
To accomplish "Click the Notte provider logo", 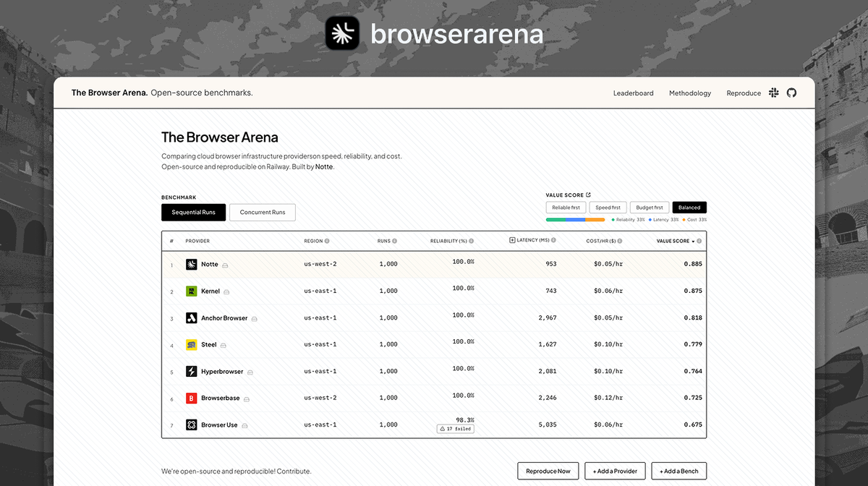I will point(191,264).
